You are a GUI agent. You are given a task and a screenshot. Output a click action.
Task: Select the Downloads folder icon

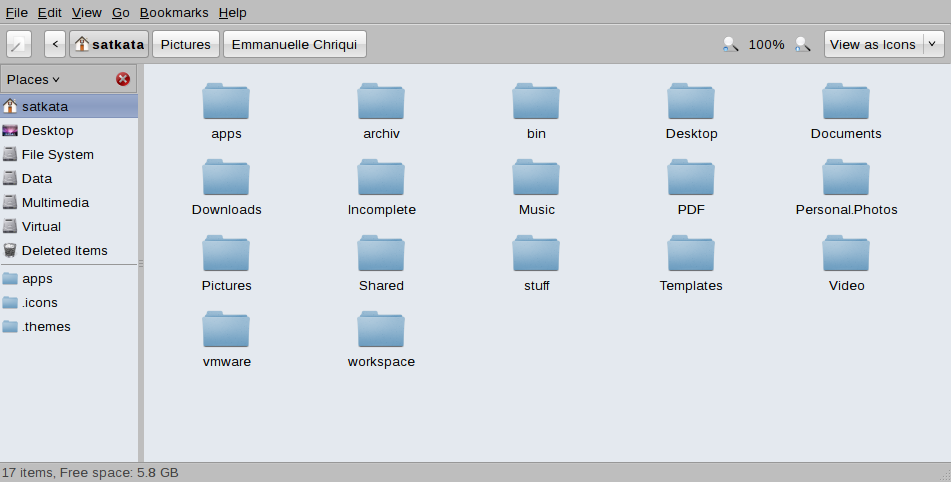(x=226, y=177)
